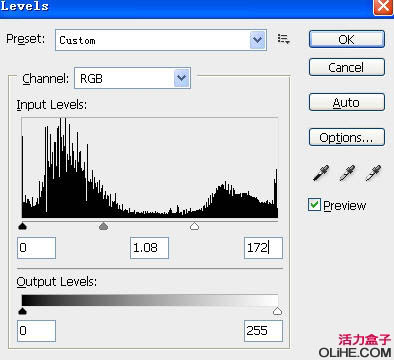Click the Auto button
The height and width of the screenshot is (360, 394).
(347, 102)
